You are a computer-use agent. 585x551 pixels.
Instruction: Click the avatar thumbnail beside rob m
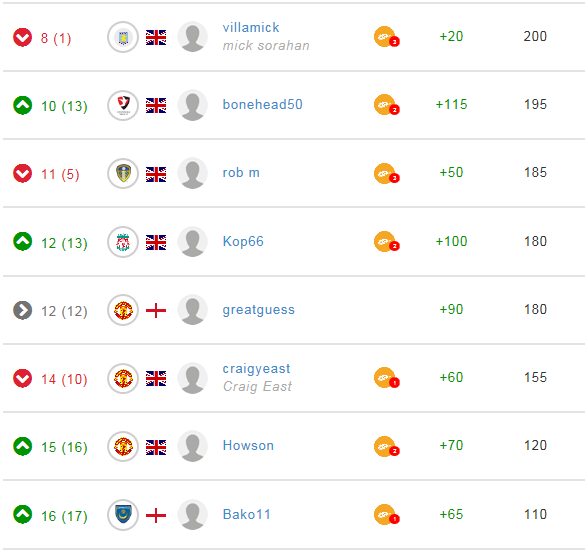pos(193,173)
